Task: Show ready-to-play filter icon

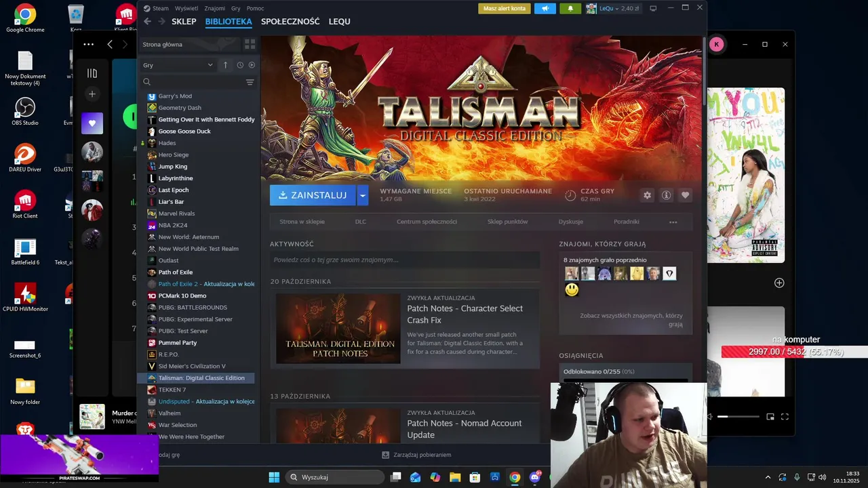Action: pyautogui.click(x=252, y=65)
